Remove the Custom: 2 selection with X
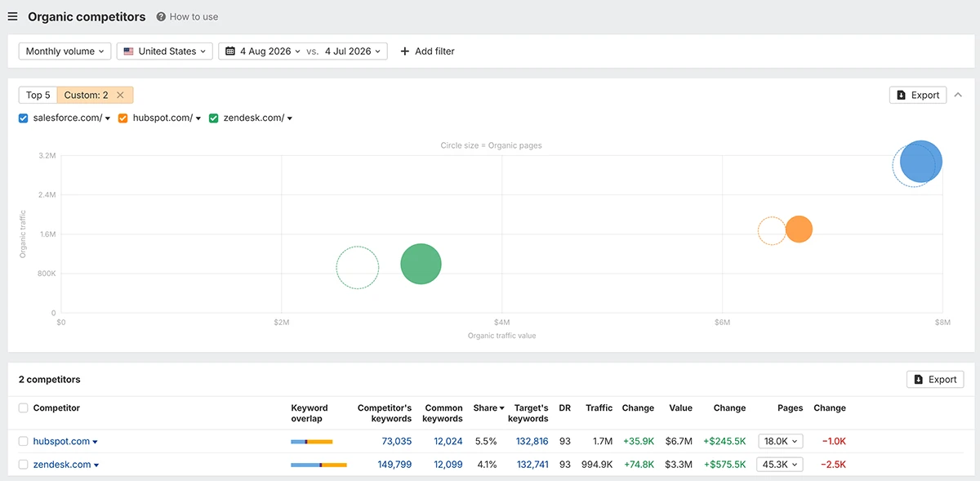This screenshot has height=481, width=980. tap(121, 95)
